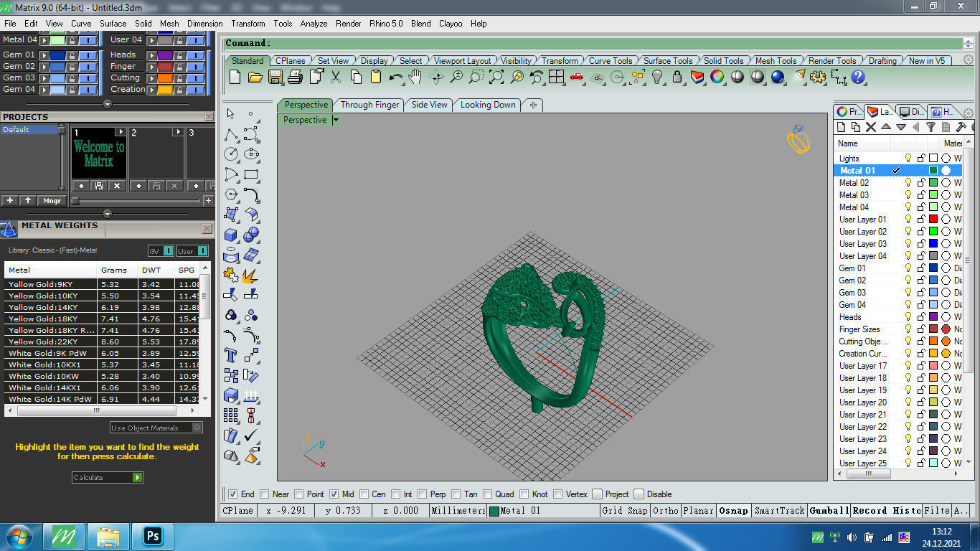Enable the Quad osnap checkbox
This screenshot has width=980, height=551.
tap(487, 494)
